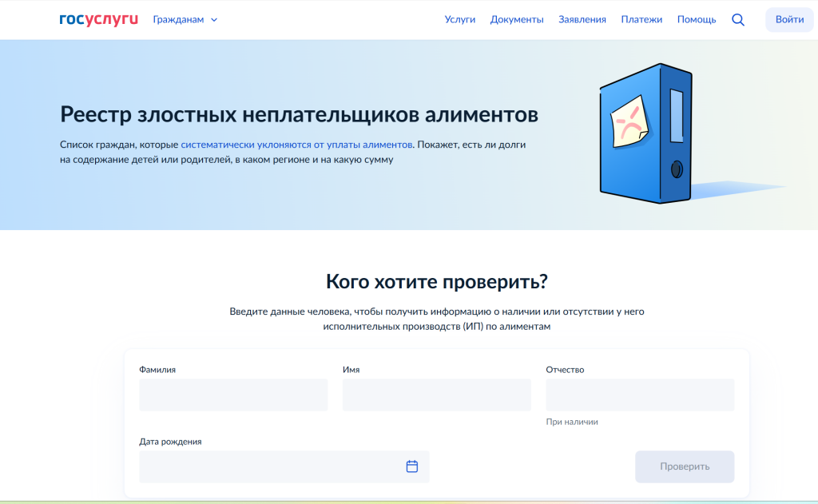Open the Услуги menu item
The height and width of the screenshot is (504, 818).
[459, 19]
